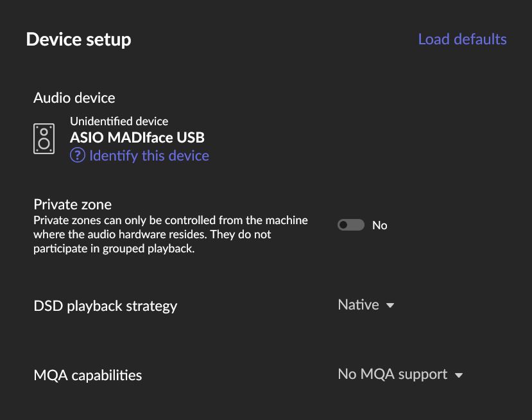This screenshot has width=532, height=420.
Task: Click the Private zone description paragraph
Action: pos(170,234)
